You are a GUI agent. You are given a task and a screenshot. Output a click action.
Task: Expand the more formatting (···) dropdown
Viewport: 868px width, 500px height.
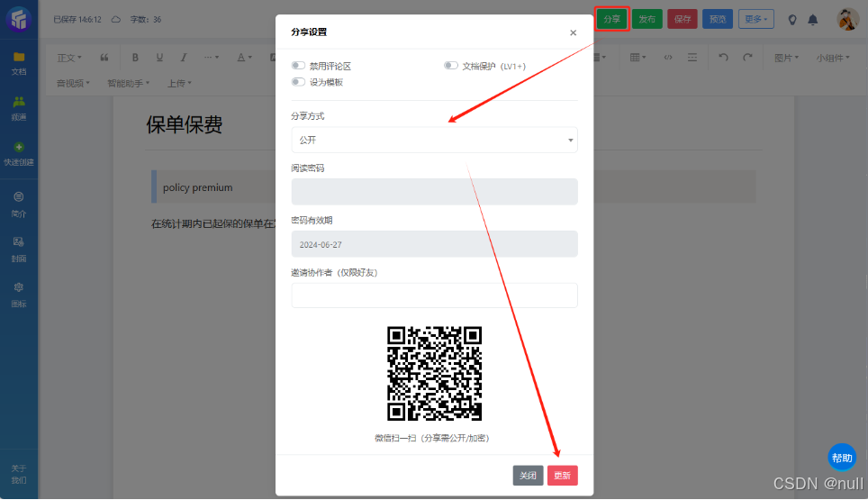click(x=212, y=58)
